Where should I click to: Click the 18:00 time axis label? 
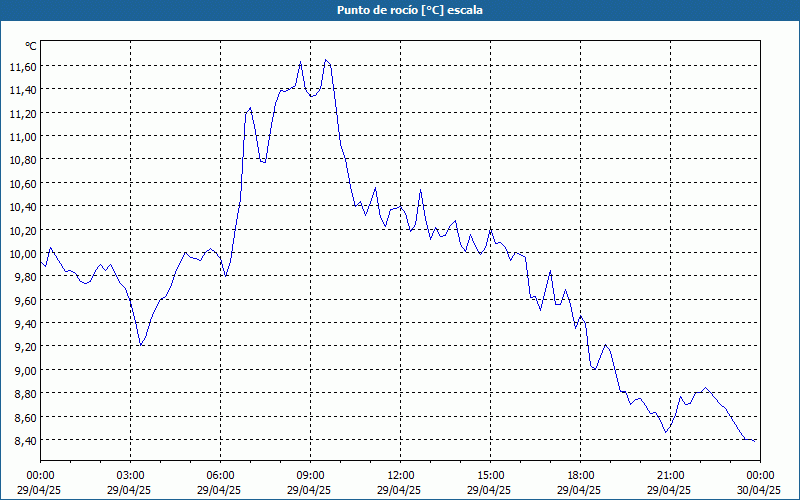(x=581, y=476)
